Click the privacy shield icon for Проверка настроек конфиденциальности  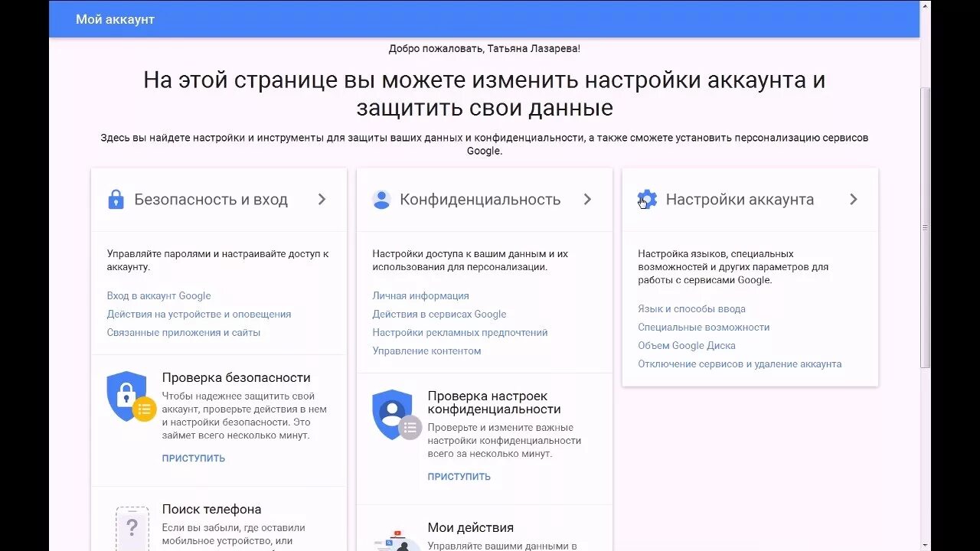coord(396,415)
